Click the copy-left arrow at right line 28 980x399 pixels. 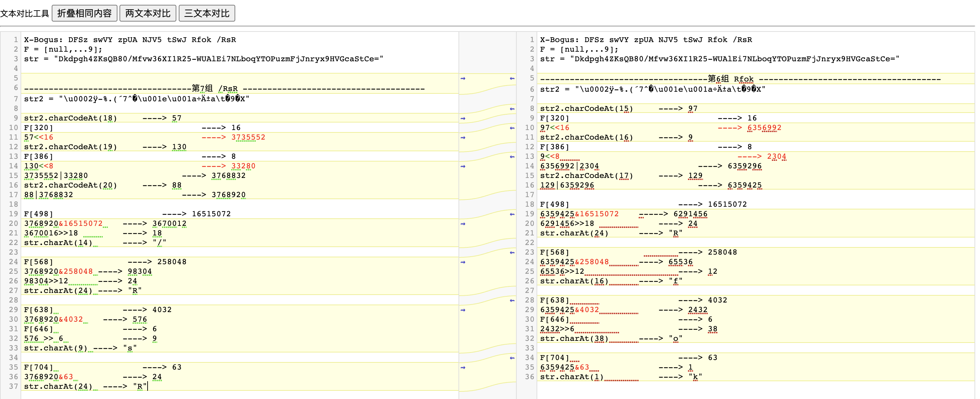(512, 300)
